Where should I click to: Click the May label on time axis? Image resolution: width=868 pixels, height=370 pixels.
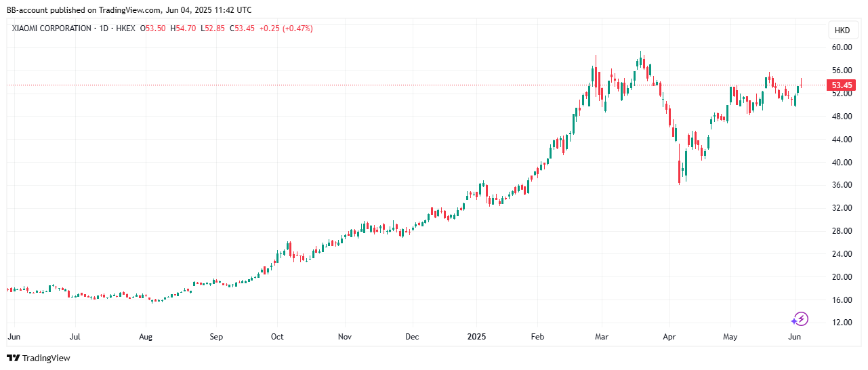pos(730,336)
